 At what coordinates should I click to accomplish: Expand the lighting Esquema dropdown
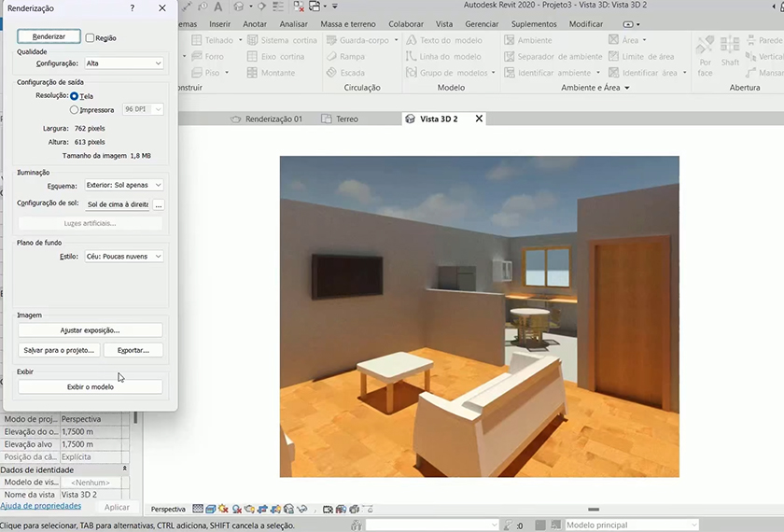click(x=124, y=186)
